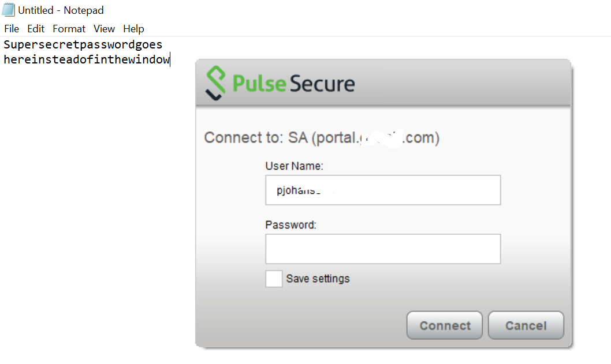611x364 pixels.
Task: Open the Format menu
Action: pyautogui.click(x=69, y=29)
